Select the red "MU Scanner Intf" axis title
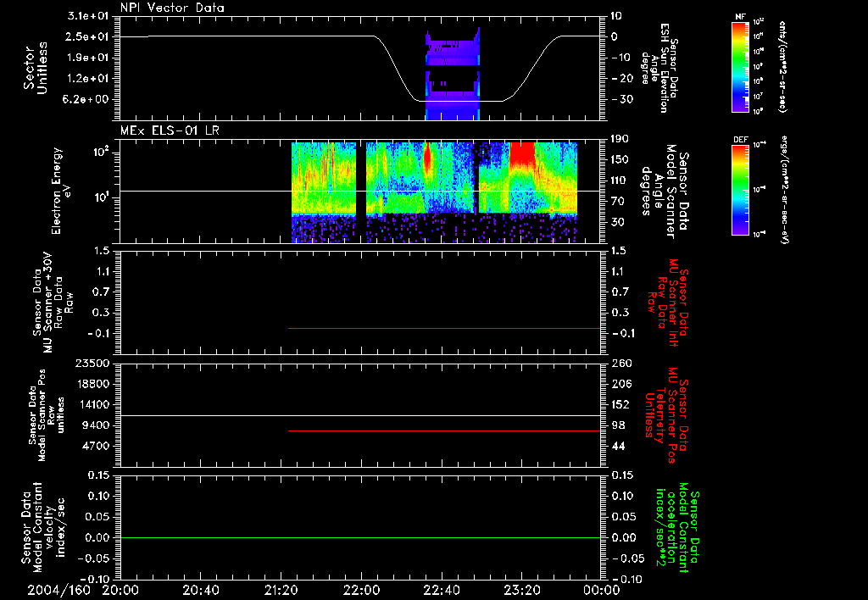Viewport: 868px width, 600px height. click(x=668, y=303)
